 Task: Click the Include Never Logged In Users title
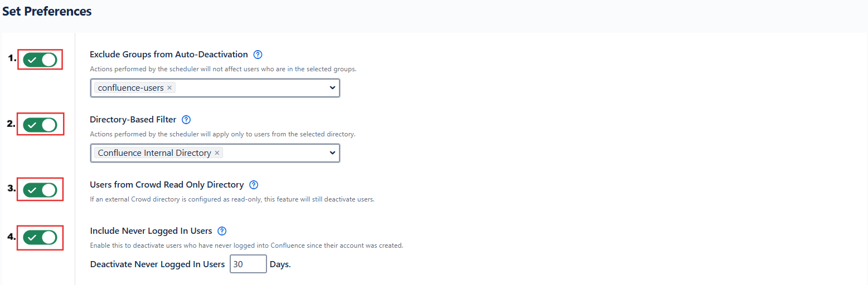click(151, 231)
